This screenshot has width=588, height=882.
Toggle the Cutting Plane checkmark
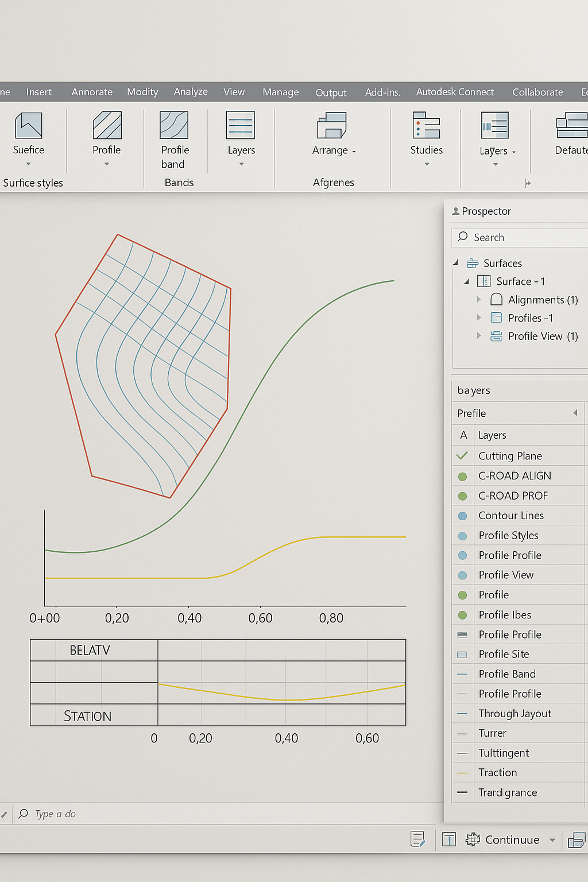[462, 456]
